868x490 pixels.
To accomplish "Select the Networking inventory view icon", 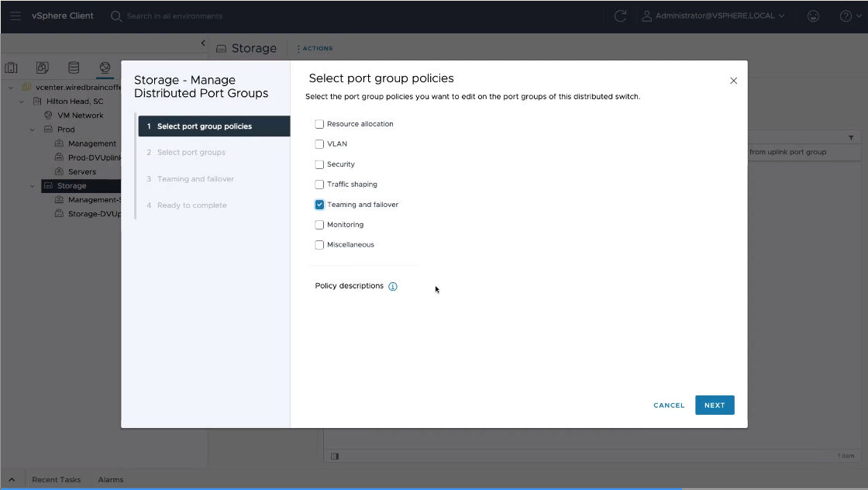I will (105, 68).
